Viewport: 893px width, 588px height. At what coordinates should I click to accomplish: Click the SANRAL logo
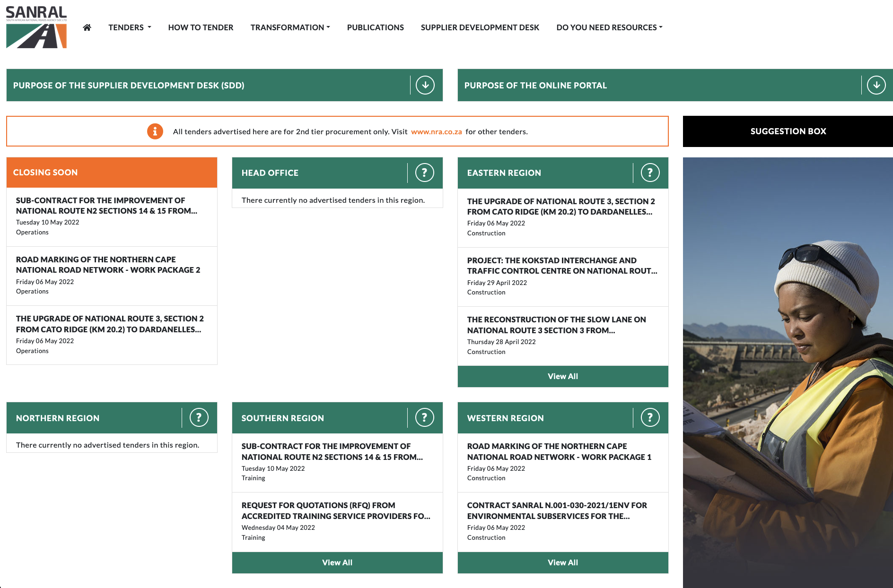[36, 27]
